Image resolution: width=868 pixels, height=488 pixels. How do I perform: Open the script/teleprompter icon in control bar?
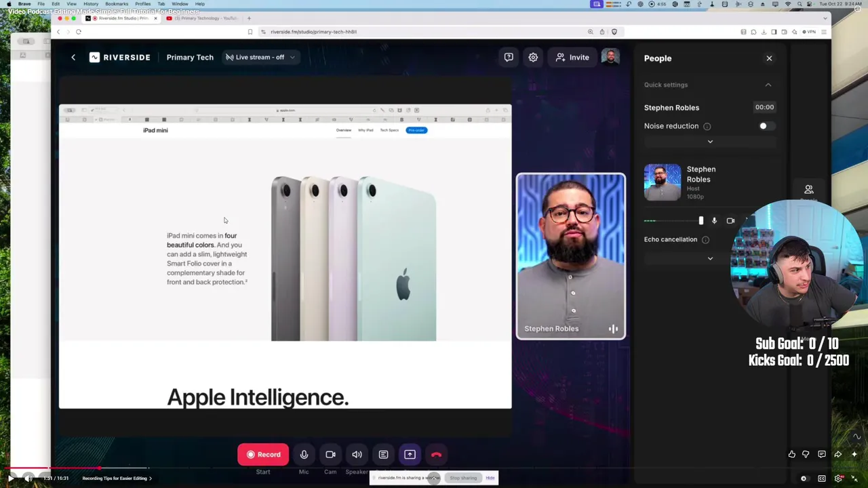coord(383,455)
